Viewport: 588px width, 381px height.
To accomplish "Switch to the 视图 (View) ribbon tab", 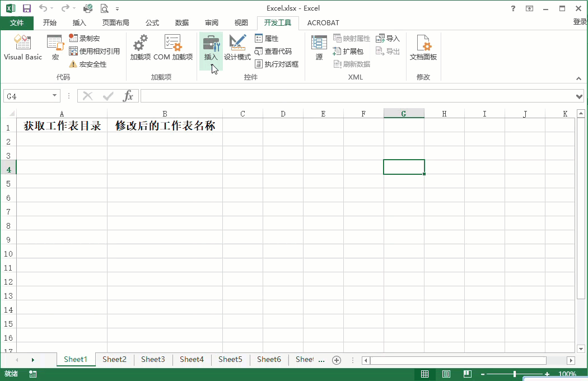I will tap(241, 23).
